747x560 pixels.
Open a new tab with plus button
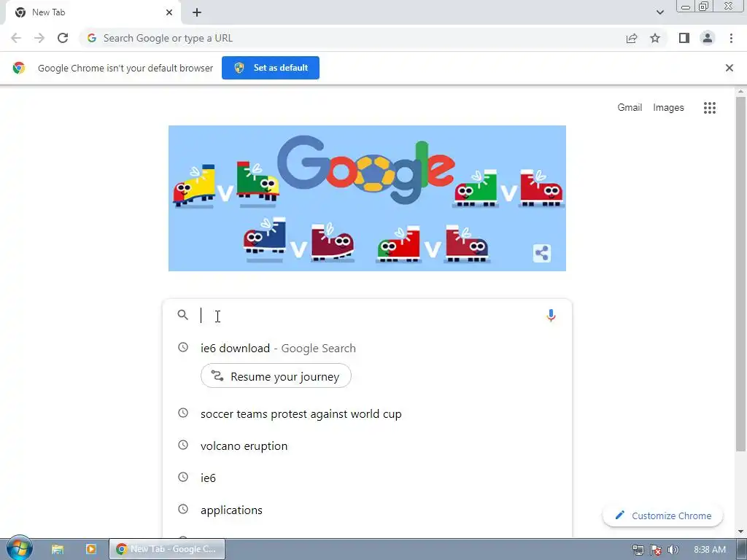[197, 12]
